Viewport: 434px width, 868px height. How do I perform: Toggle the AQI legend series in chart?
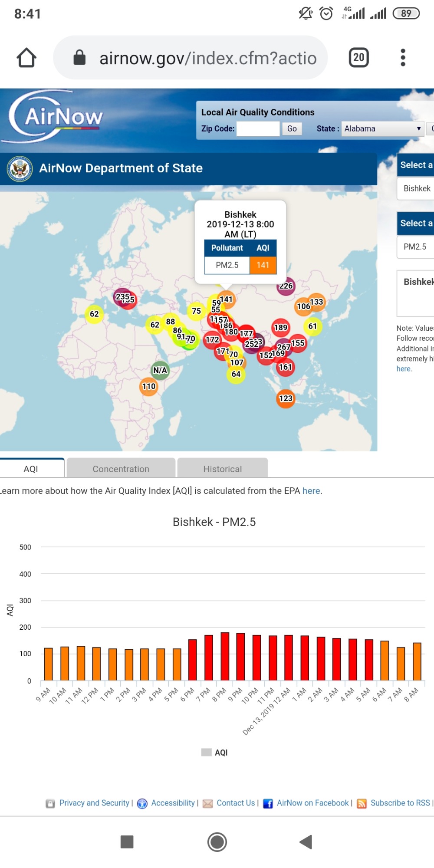[x=215, y=753]
